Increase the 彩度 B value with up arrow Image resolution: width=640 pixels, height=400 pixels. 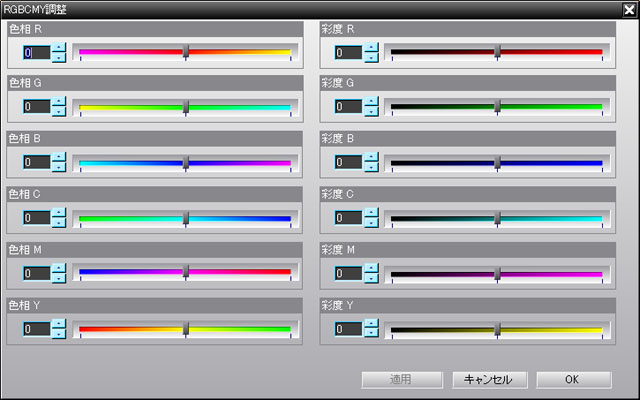click(371, 157)
